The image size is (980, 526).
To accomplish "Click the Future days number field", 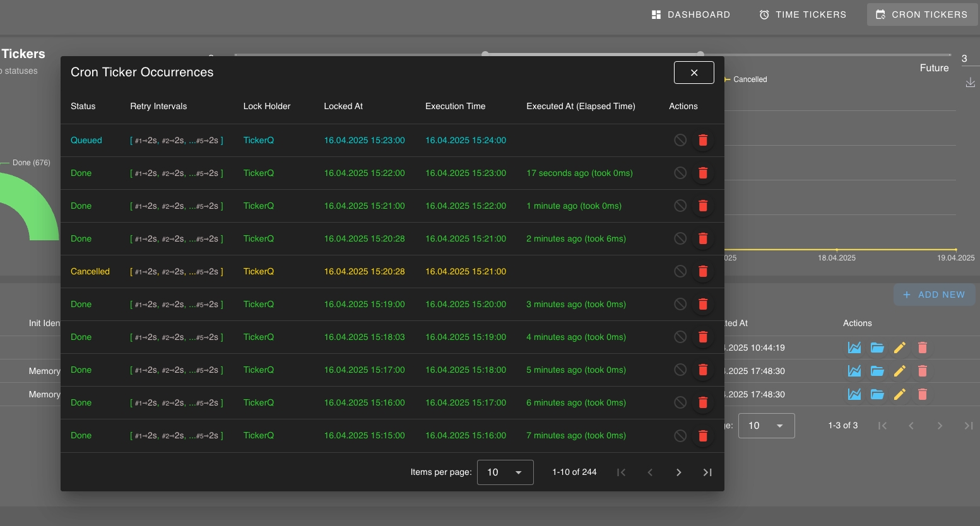I will coord(970,59).
